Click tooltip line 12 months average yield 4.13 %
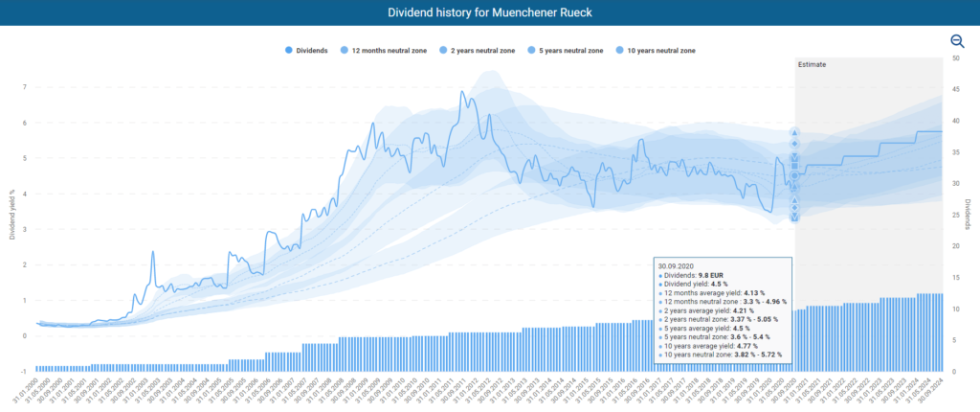 tap(710, 292)
